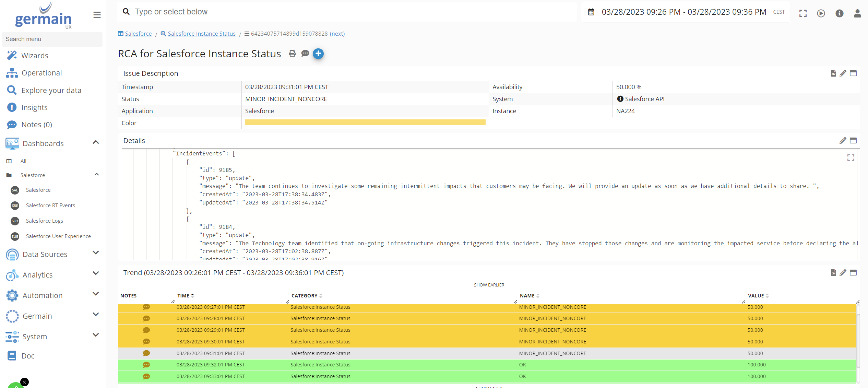
Task: Toggle the sidebar with the hamburger icon
Action: (96, 15)
